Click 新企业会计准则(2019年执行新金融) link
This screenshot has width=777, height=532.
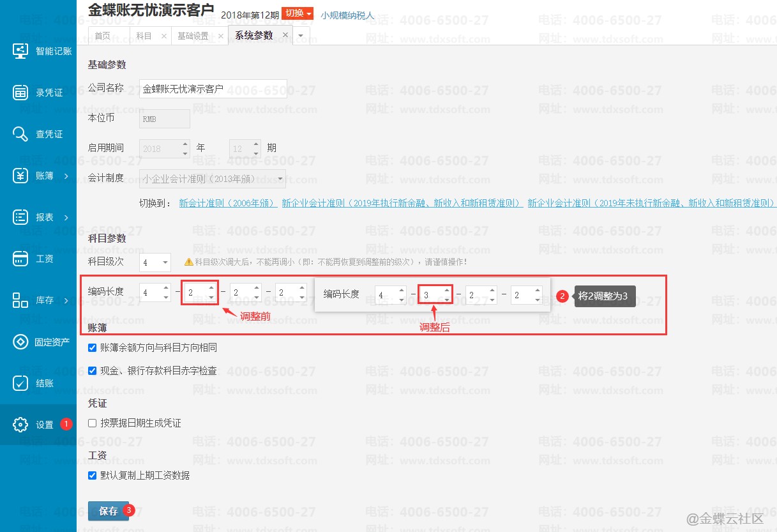pos(402,203)
